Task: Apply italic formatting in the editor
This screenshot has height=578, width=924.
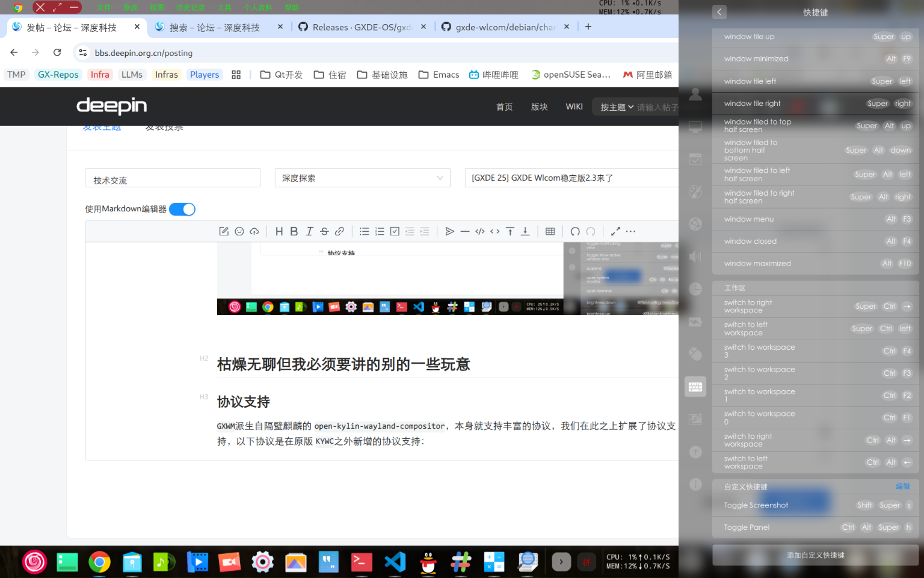Action: pyautogui.click(x=309, y=231)
